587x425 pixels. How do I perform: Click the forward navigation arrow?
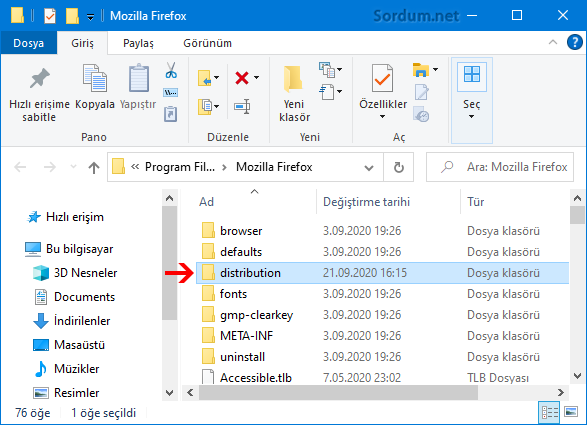coord(49,167)
